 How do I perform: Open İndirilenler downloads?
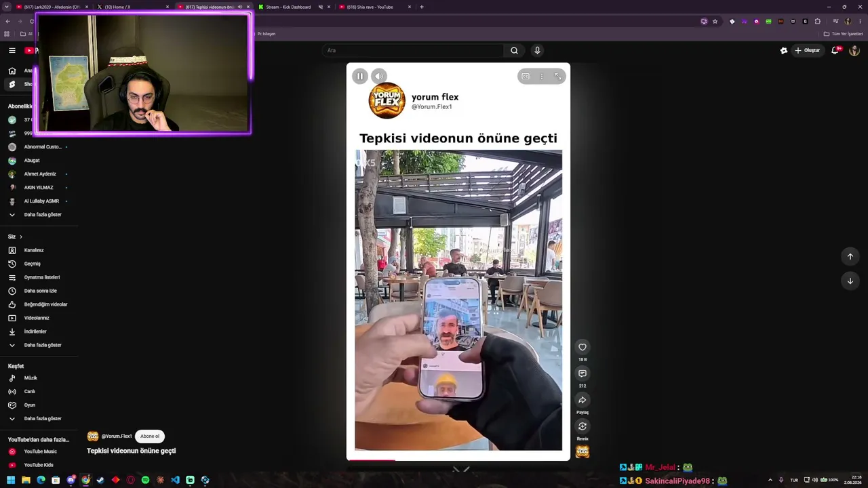click(35, 331)
